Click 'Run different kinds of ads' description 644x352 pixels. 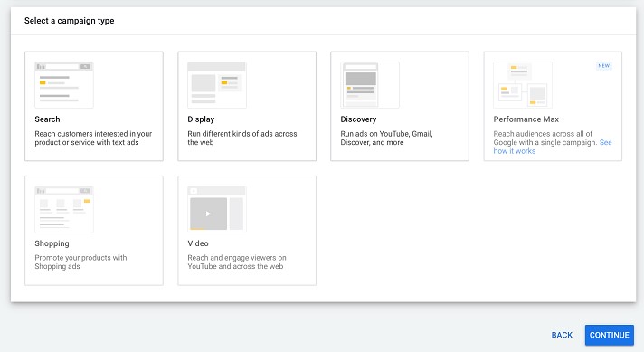pos(241,138)
